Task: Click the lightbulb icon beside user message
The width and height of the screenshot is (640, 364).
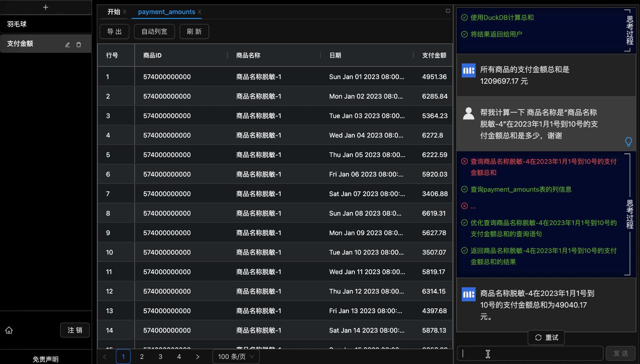Action: (x=628, y=141)
